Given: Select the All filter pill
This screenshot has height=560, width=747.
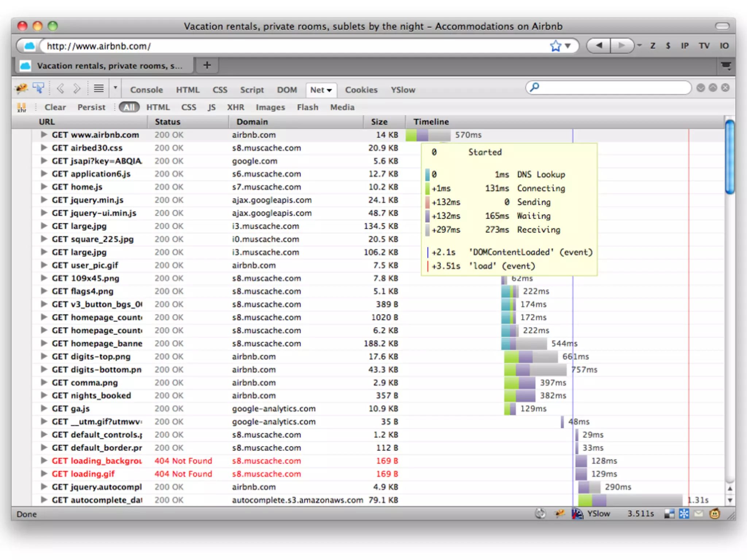Looking at the screenshot, I should (x=129, y=108).
